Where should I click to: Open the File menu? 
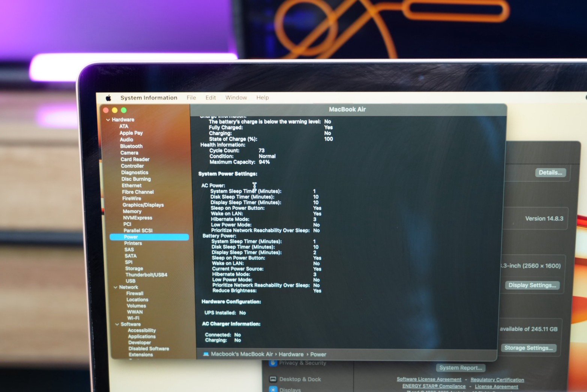[191, 98]
